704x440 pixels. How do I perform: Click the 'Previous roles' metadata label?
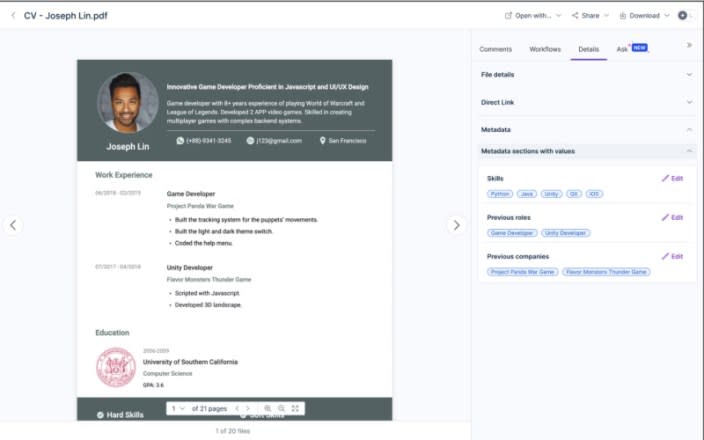tap(509, 218)
